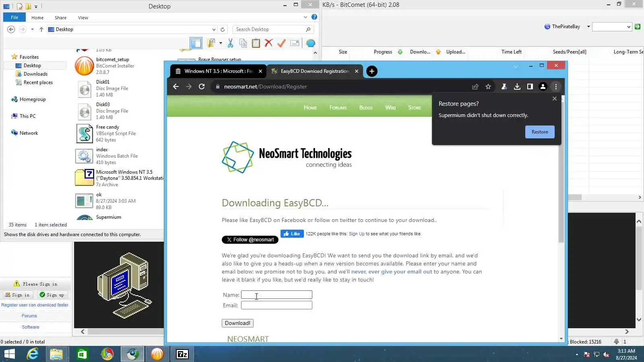Open the View ribbon tab in Explorer
This screenshot has width=644, height=362.
[x=83, y=18]
